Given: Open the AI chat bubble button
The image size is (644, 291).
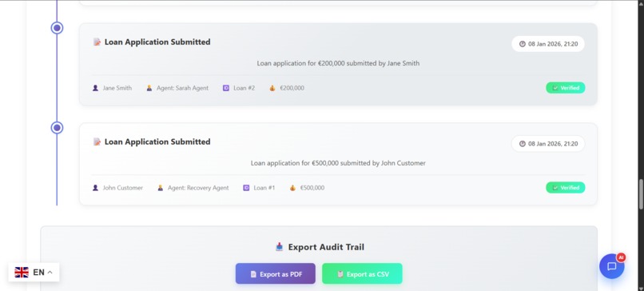Looking at the screenshot, I should 611,266.
